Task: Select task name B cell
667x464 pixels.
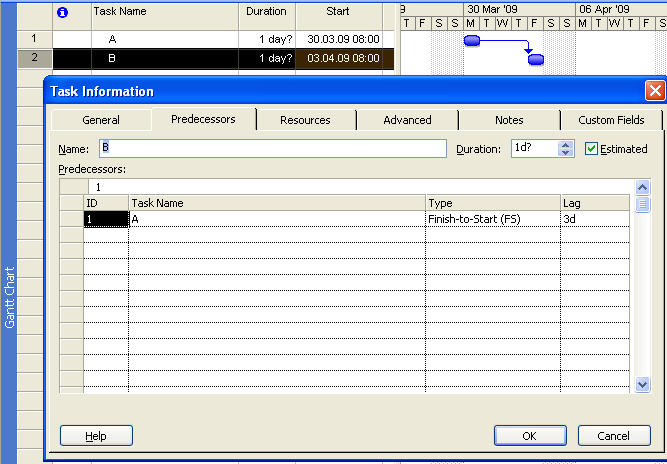Action: 165,58
